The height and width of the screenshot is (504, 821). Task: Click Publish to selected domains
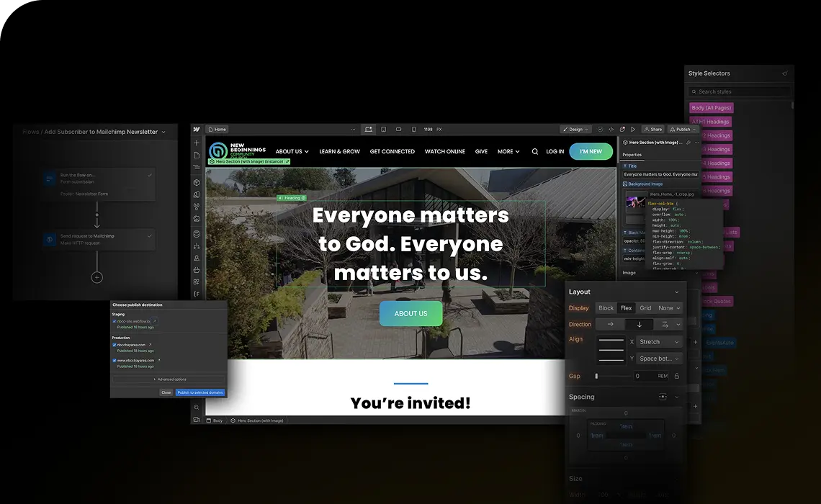(200, 392)
